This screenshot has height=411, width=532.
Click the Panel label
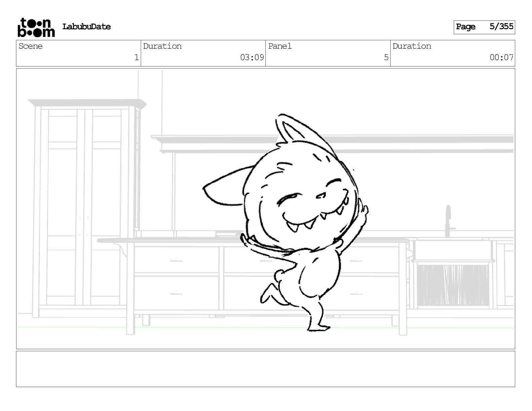tap(280, 46)
